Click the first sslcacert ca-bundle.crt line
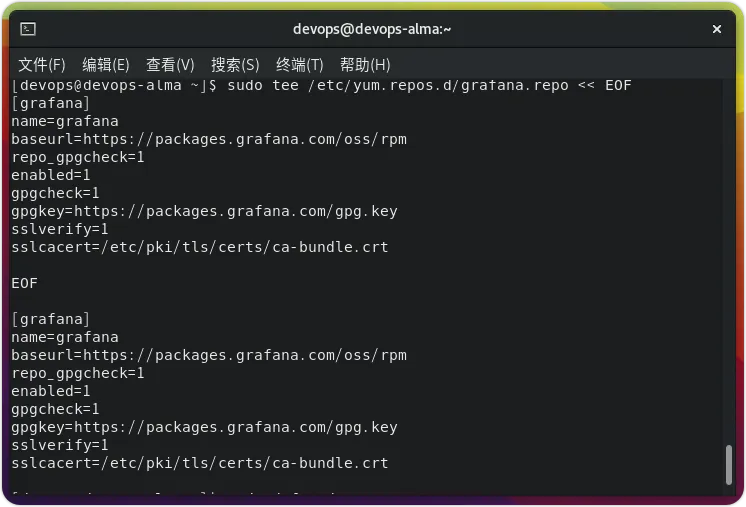 [x=200, y=247]
